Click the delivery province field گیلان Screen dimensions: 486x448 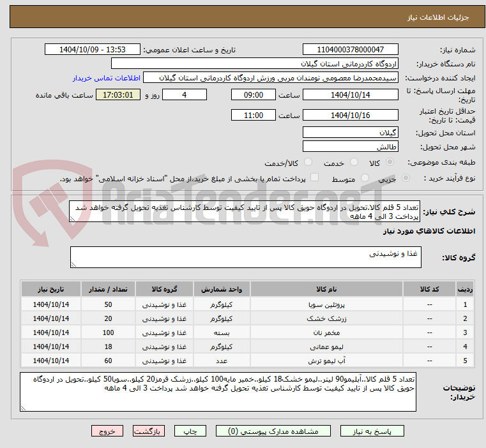[350, 132]
